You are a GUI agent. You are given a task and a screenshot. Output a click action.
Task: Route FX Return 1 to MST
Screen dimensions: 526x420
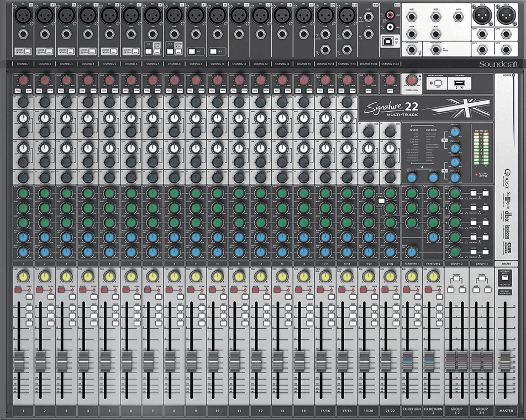[x=418, y=308]
